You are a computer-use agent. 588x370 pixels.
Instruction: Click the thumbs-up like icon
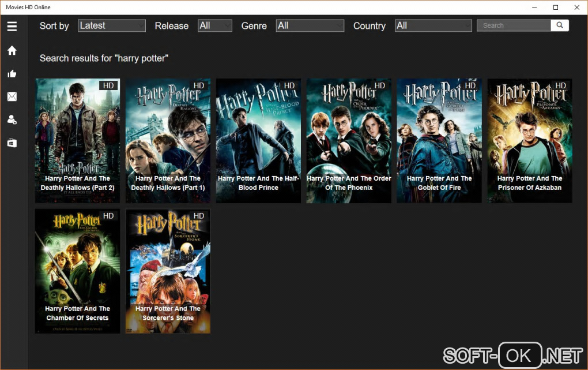tap(12, 74)
